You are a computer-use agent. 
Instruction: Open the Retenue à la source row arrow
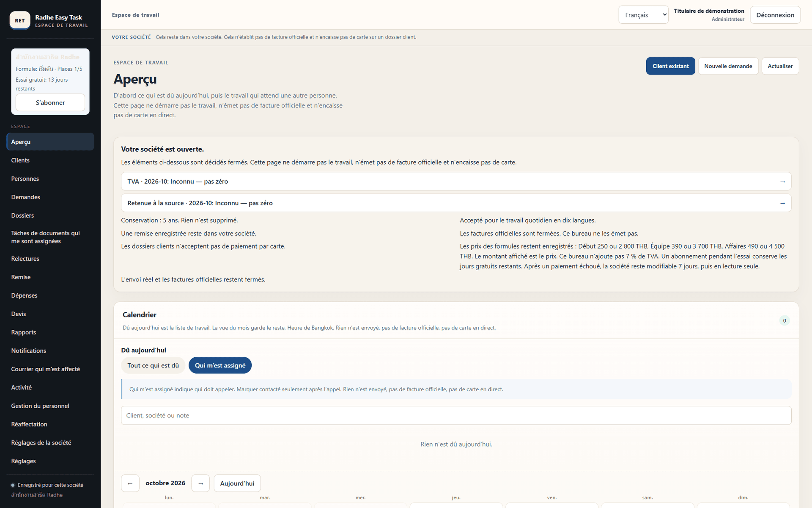(x=782, y=203)
